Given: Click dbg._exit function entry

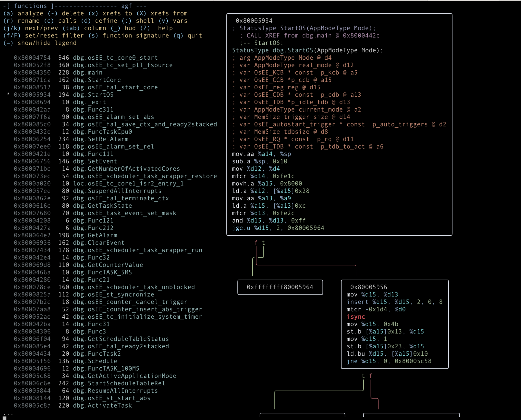Looking at the screenshot, I should (x=60, y=102).
